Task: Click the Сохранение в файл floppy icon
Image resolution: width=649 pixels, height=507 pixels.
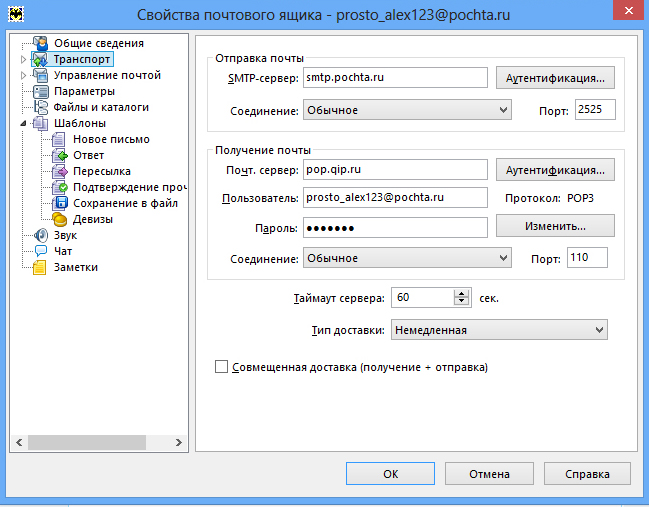Action: tap(60, 203)
